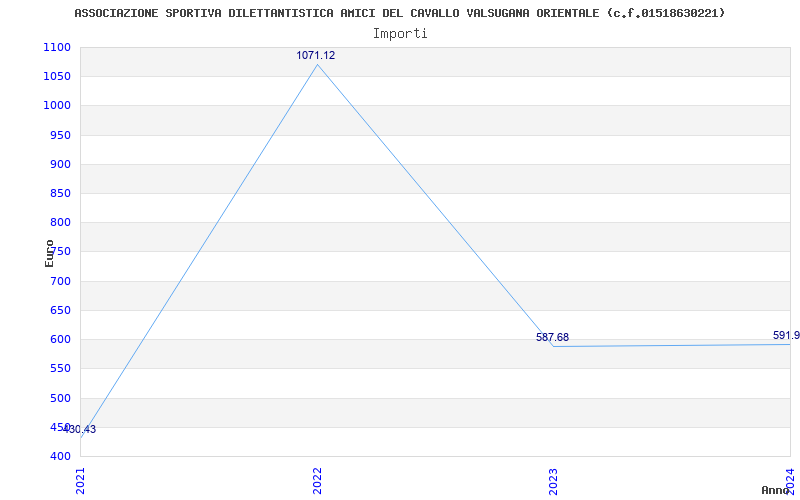Click the 'Importi' subtitle

point(400,34)
